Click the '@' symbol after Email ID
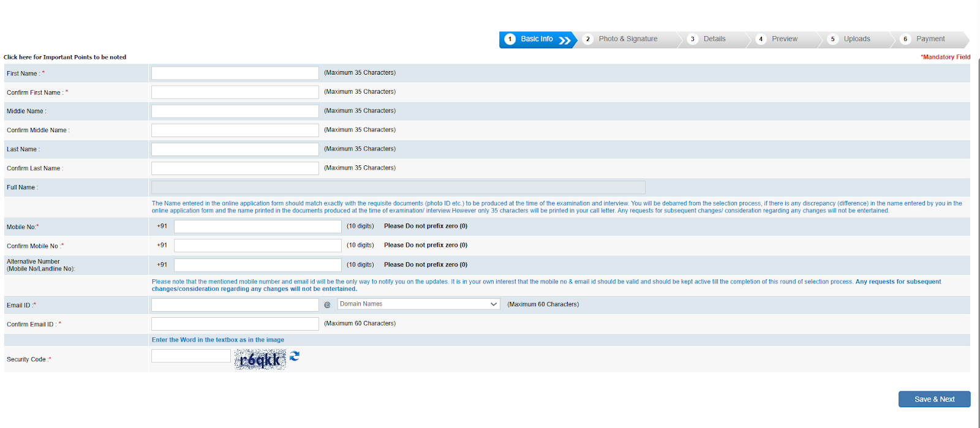The height and width of the screenshot is (428, 980). click(327, 305)
